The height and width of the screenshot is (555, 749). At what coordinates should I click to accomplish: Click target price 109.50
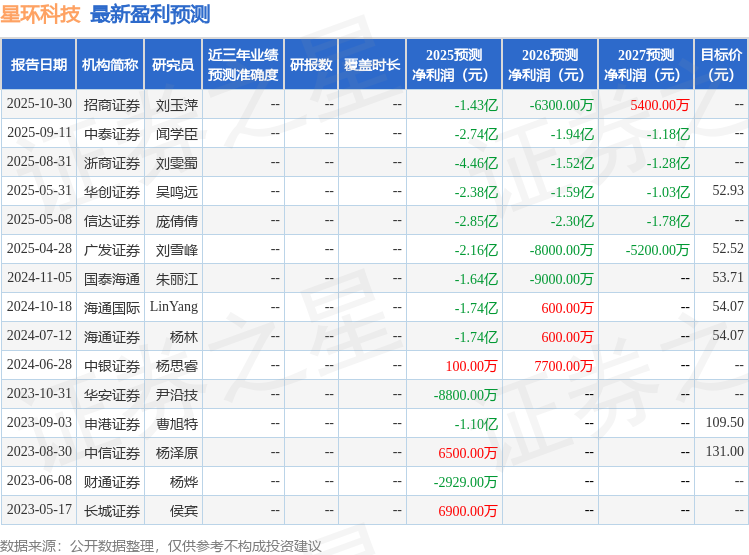725,423
